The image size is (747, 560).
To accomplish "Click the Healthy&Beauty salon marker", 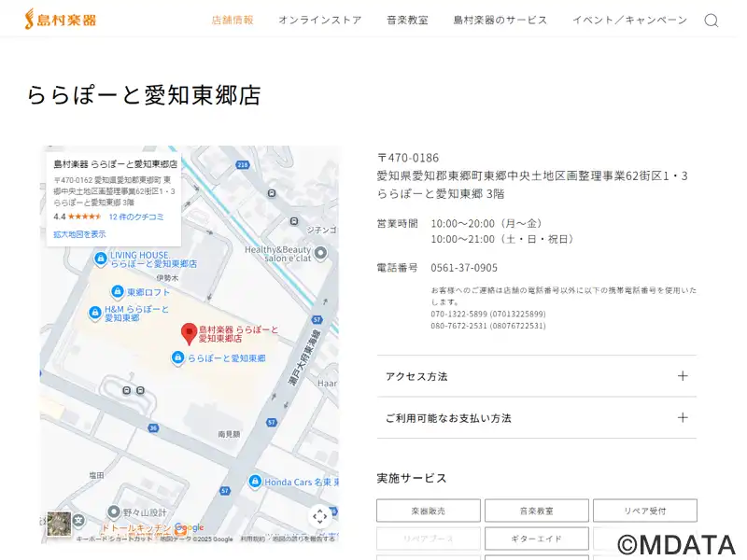I will (320, 253).
